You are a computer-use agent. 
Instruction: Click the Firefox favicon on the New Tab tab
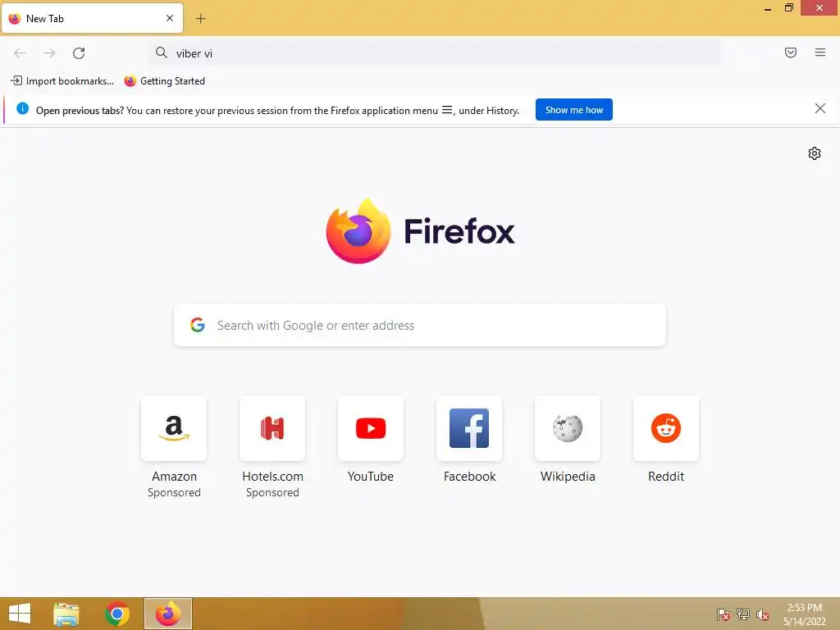[15, 18]
